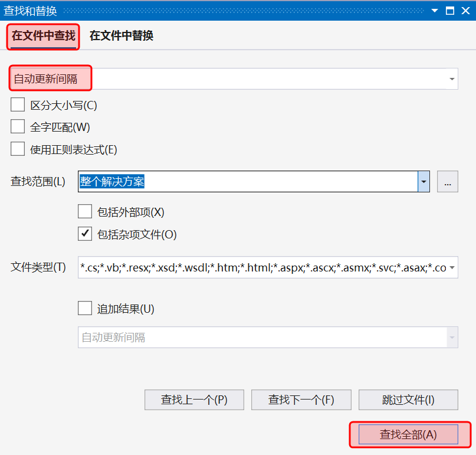Maximize the Find and Replace window
Screen dimensions: 476x455
450,11
